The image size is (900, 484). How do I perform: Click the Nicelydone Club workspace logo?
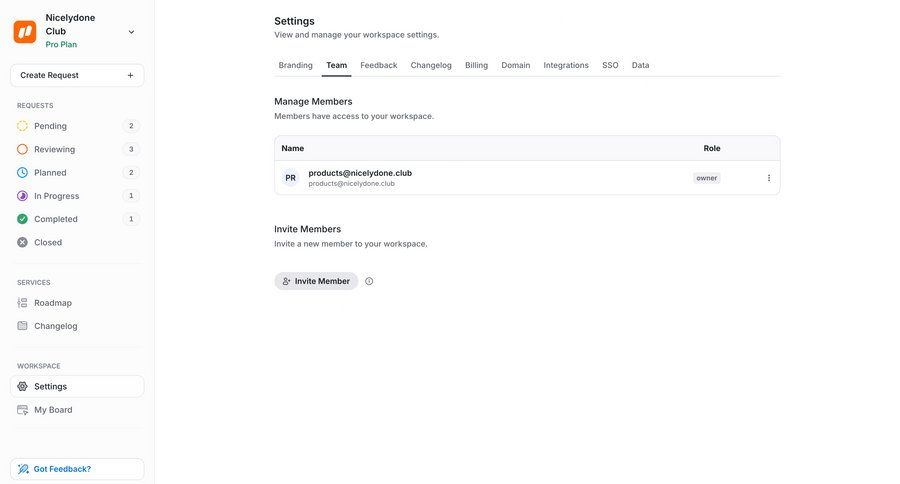(25, 31)
